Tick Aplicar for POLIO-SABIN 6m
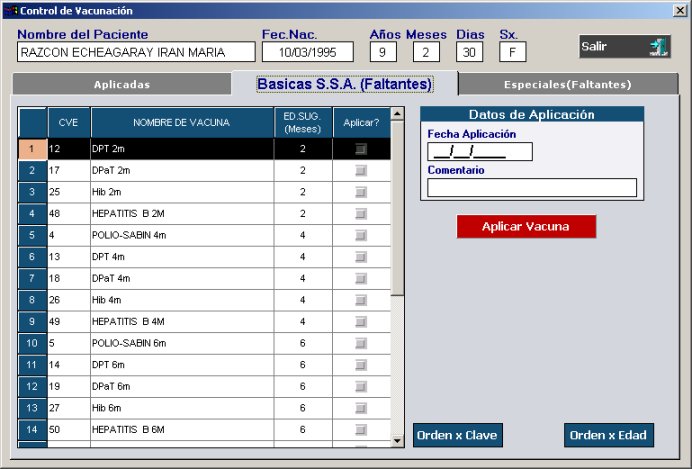This screenshot has width=692, height=469. pos(361,343)
